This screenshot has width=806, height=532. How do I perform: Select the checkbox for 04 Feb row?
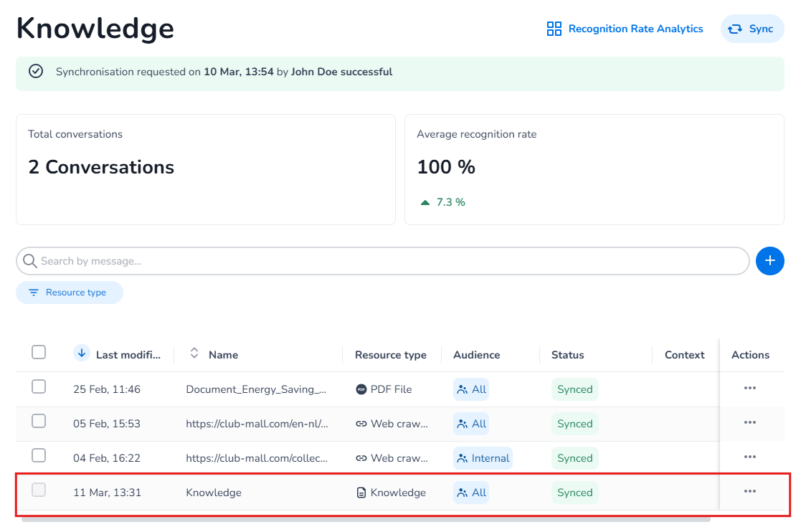coord(39,455)
